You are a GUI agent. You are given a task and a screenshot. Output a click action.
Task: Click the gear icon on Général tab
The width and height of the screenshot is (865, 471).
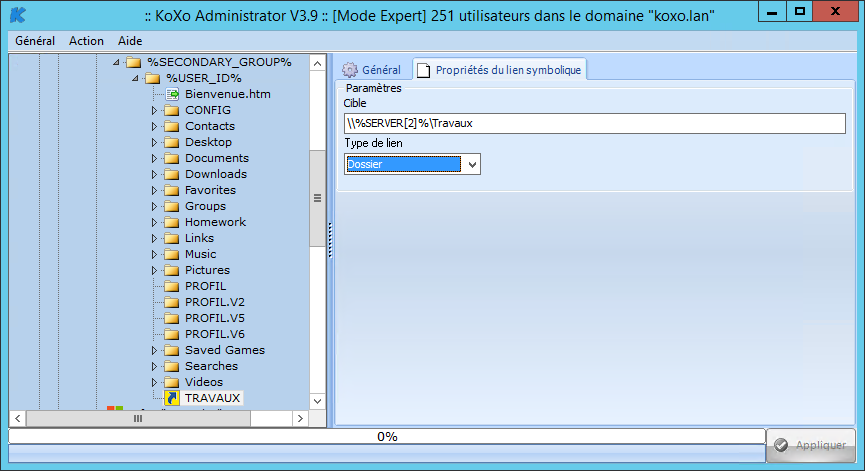tap(350, 69)
